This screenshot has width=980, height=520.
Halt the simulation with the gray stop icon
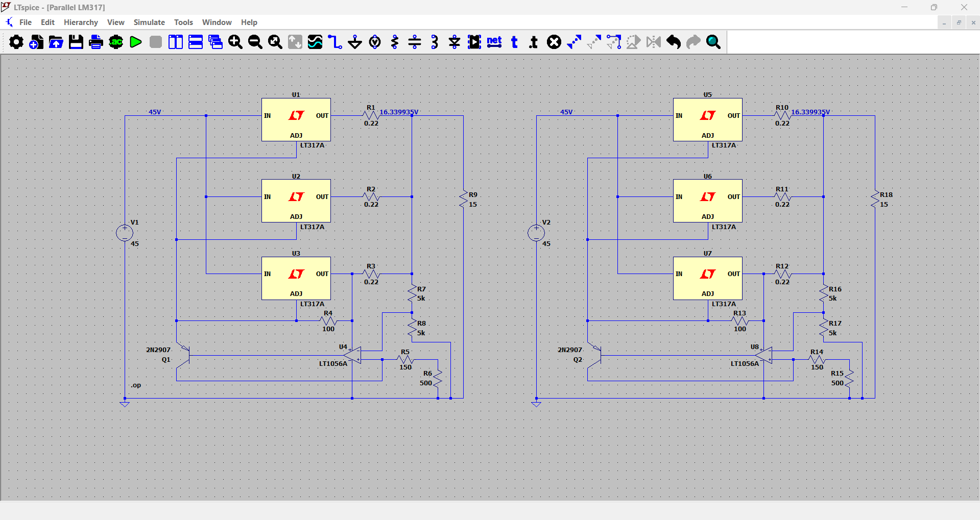tap(156, 42)
